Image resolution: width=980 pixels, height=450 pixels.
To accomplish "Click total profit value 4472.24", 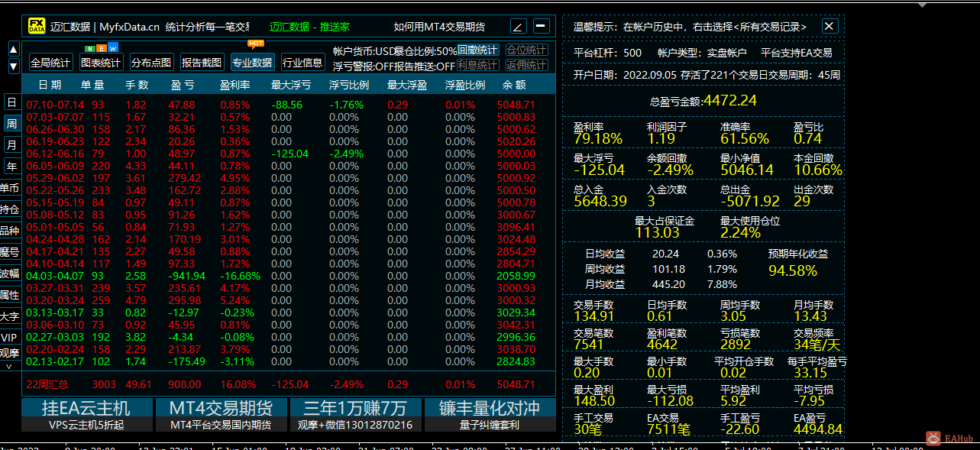I will point(730,100).
